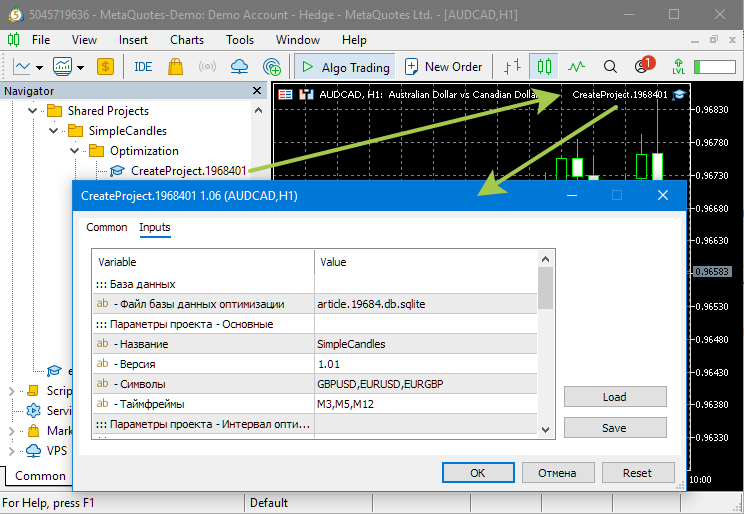Edit the database file value article.19684.db.sqlite
The height and width of the screenshot is (514, 744).
426,304
